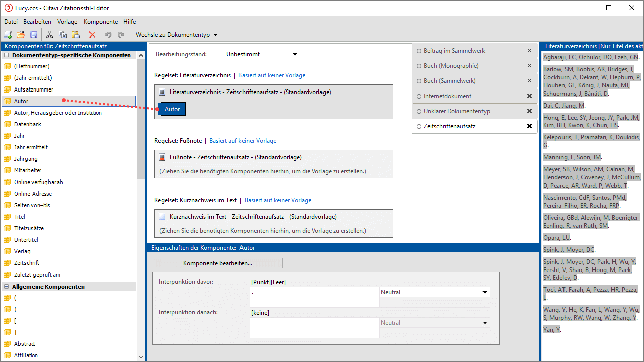Viewport: 644px width, 362px height.
Task: Click the new citation style icon
Action: 8,35
